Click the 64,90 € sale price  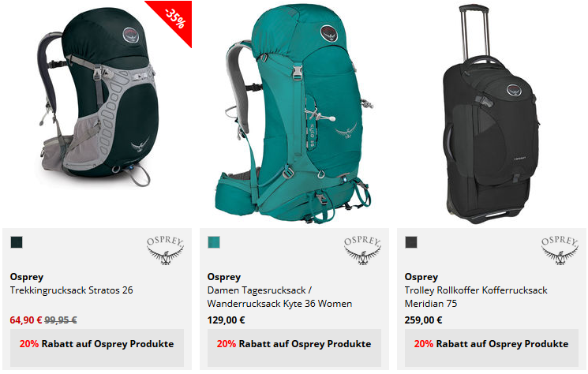point(26,320)
